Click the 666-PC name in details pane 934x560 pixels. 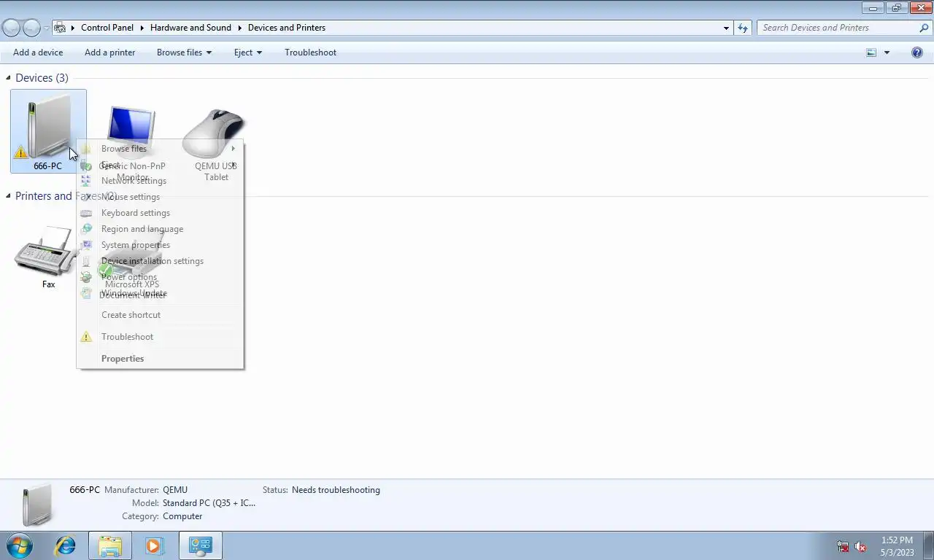click(x=85, y=490)
